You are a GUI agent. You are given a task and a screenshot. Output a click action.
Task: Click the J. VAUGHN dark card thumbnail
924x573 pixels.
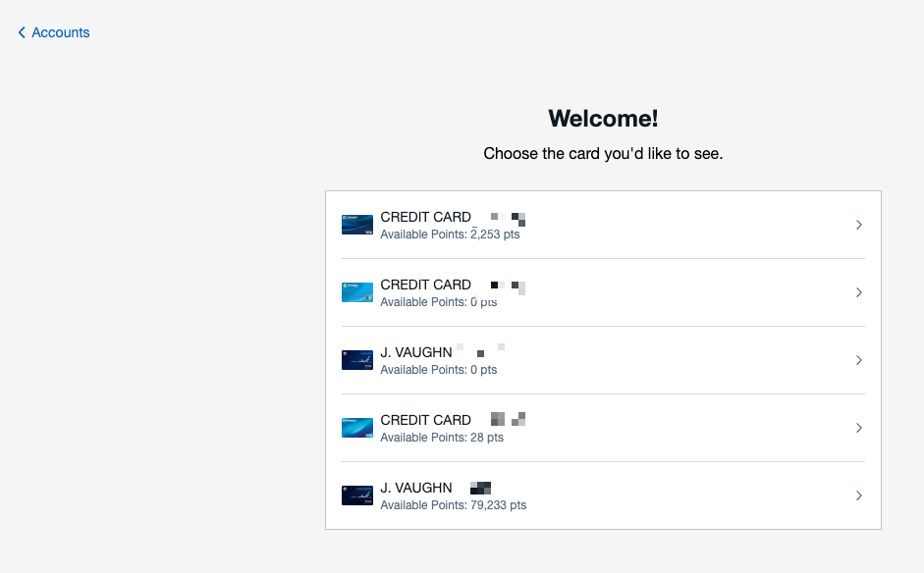coord(356,359)
